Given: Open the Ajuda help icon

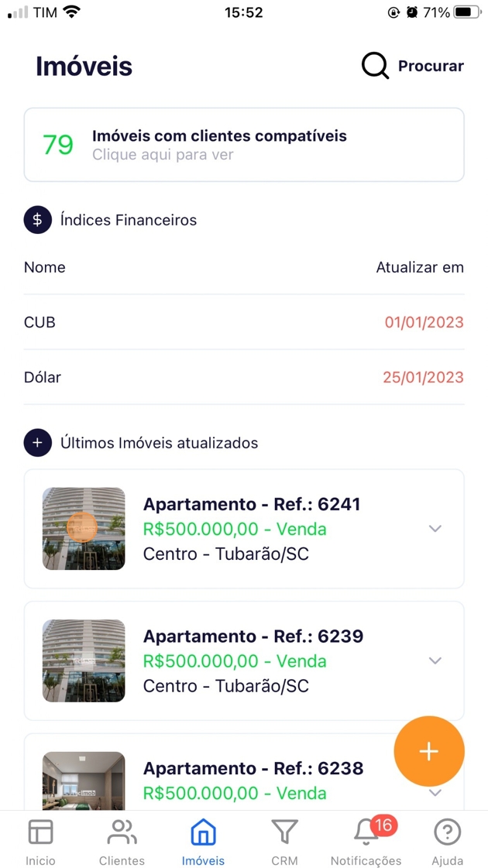Looking at the screenshot, I should (x=447, y=841).
